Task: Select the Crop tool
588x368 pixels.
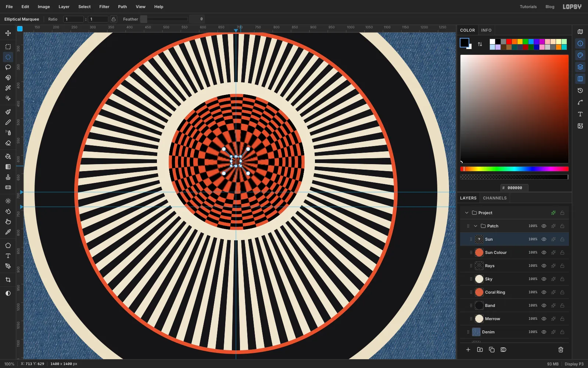Action: point(8,280)
